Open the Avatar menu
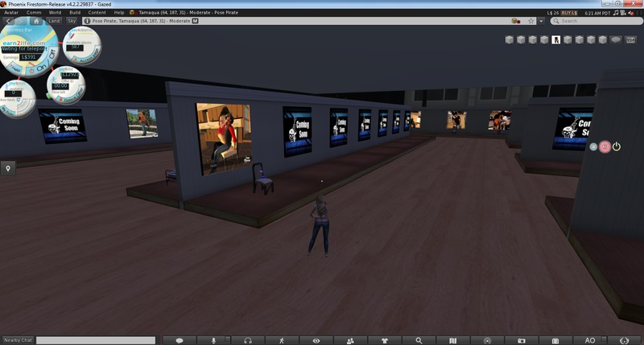644x345 pixels. tap(10, 13)
